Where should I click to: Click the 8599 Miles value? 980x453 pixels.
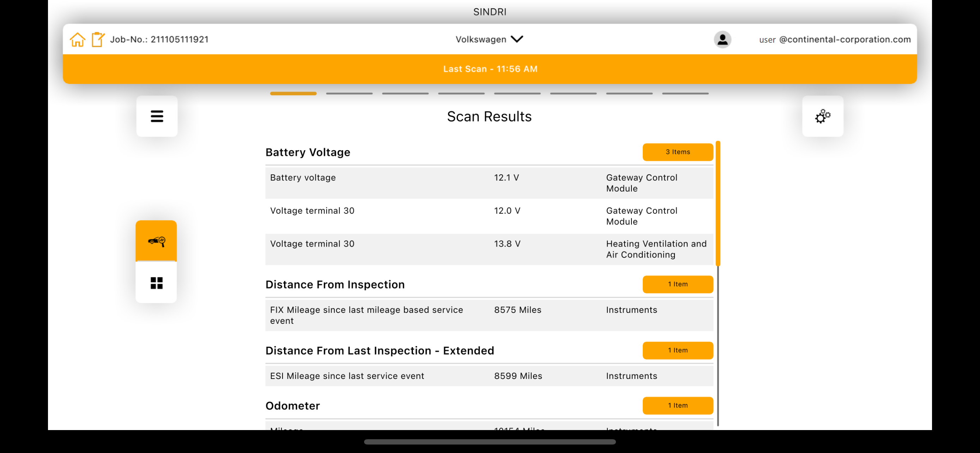tap(518, 376)
